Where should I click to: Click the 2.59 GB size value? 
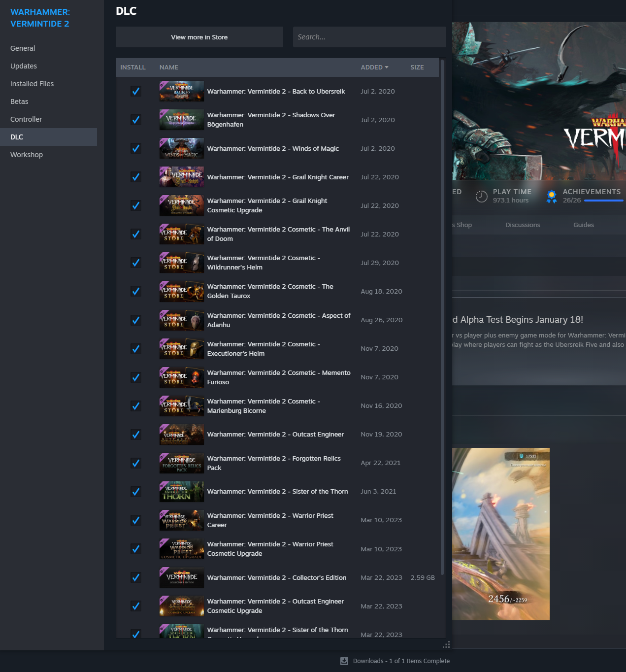pyautogui.click(x=423, y=577)
